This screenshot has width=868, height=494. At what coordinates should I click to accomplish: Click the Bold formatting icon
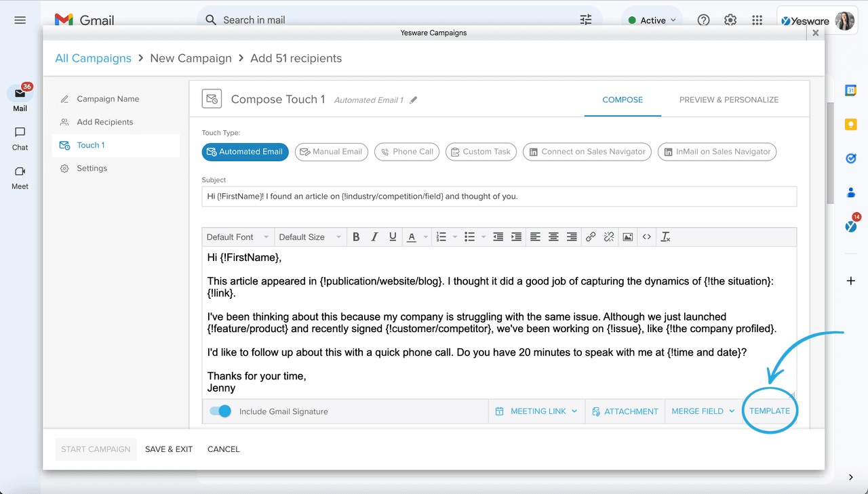[x=356, y=237]
